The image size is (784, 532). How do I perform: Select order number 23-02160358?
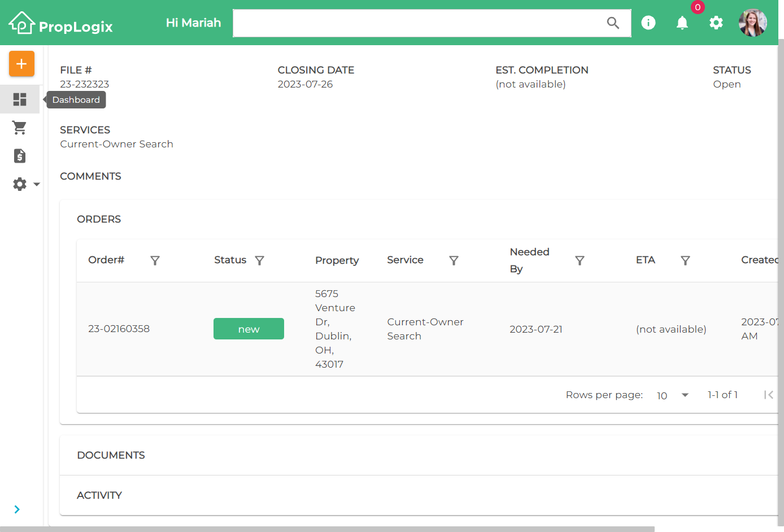119,329
